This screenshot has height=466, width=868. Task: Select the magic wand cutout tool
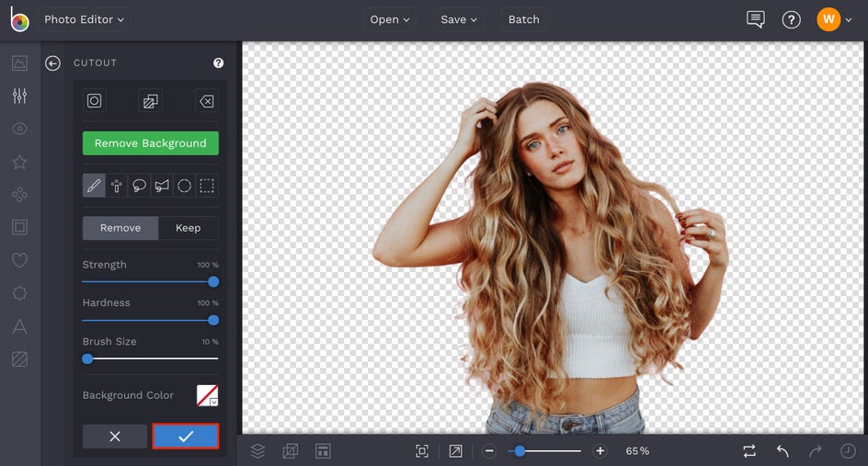116,186
